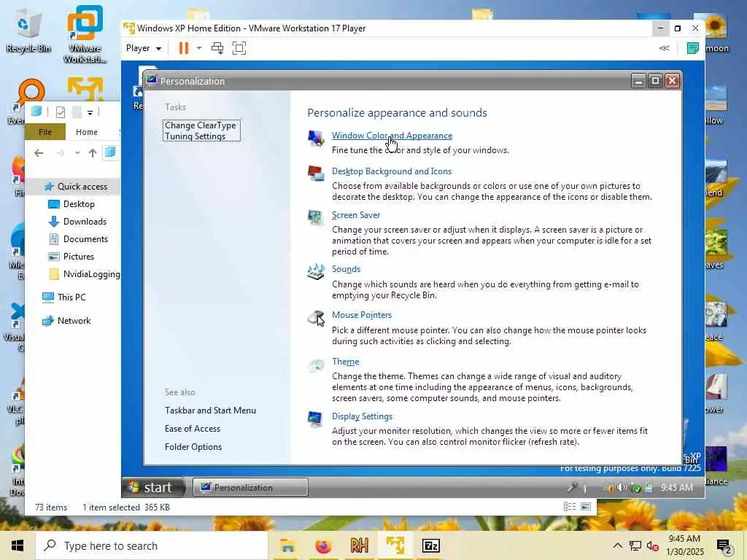Viewport: 747px width, 560px height.
Task: Click the File Explorer taskbar icon
Action: pos(287,545)
